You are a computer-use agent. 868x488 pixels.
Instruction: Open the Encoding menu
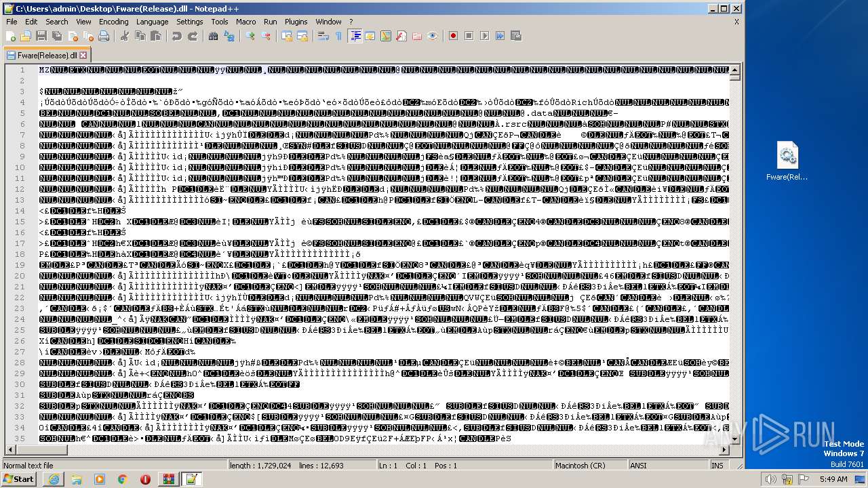pyautogui.click(x=114, y=22)
